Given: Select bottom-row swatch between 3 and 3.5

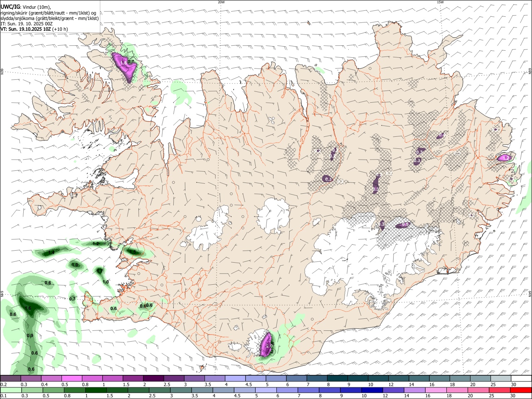Looking at the screenshot, I should click(x=181, y=390).
